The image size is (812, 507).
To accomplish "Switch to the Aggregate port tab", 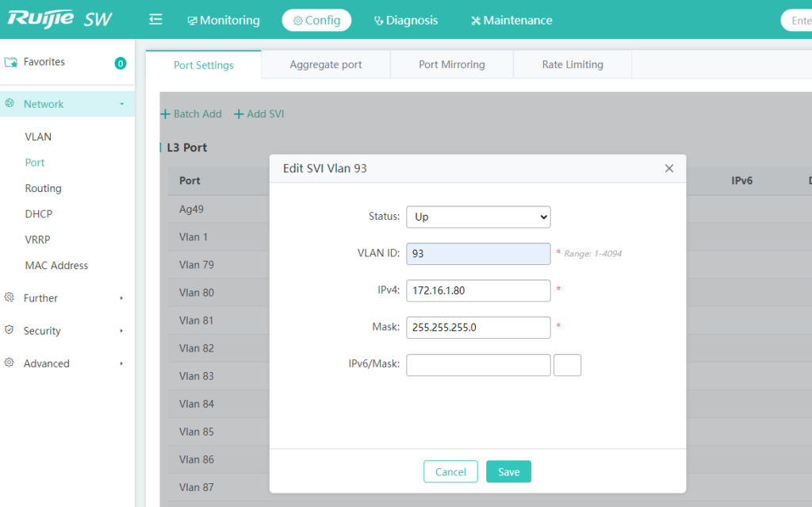I will (325, 64).
